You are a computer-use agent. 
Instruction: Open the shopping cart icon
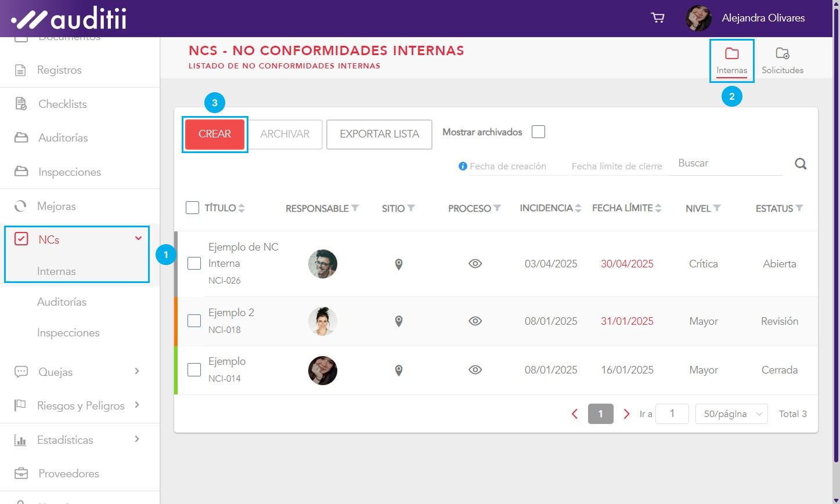[657, 18]
